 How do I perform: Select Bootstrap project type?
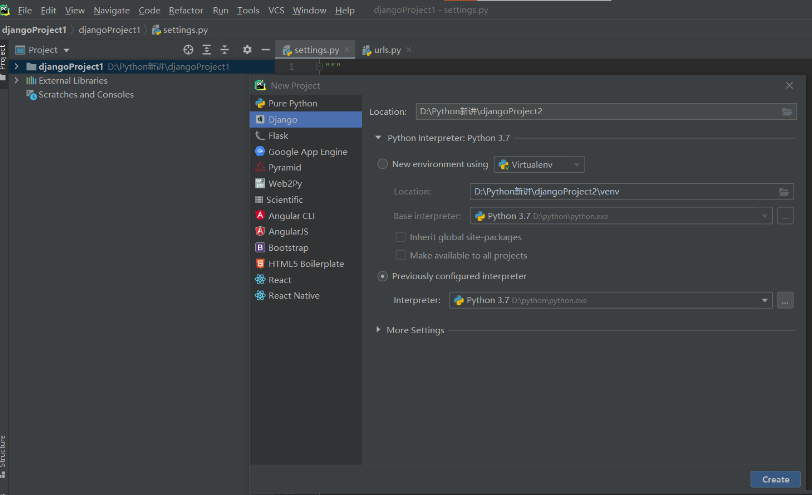306,248
